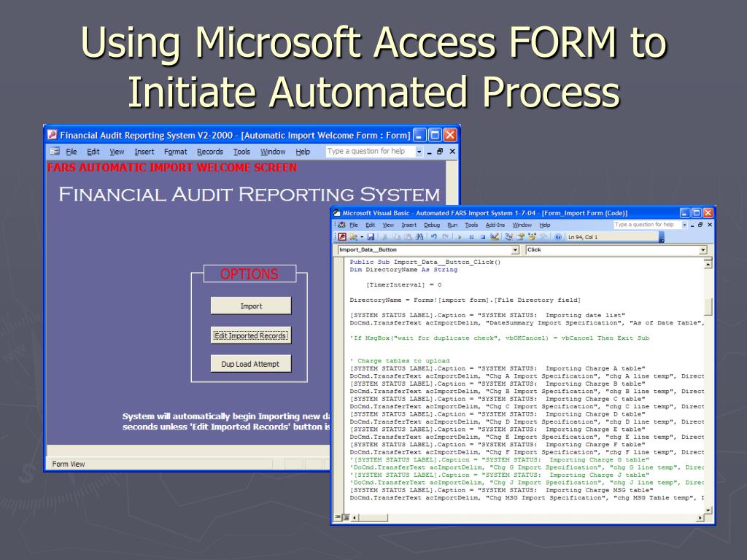
Task: Open the Window menu in Access window
Action: 273,152
